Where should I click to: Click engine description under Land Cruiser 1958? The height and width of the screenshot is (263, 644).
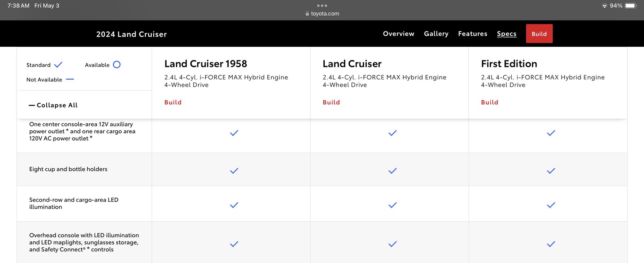226,81
